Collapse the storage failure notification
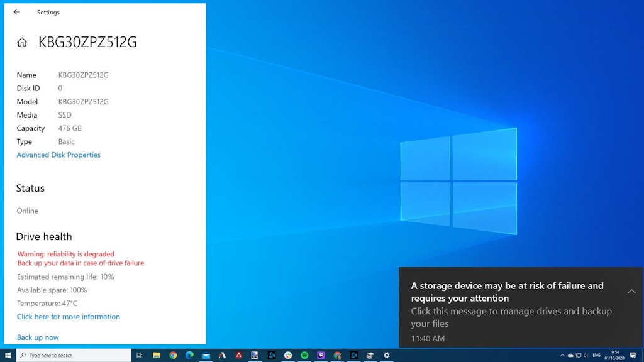644x362 pixels. tap(631, 291)
